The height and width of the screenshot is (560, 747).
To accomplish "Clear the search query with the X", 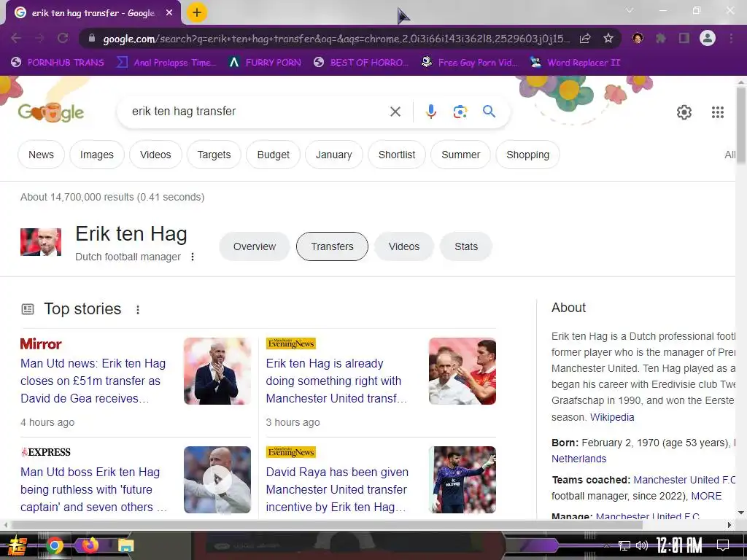I will coord(395,112).
